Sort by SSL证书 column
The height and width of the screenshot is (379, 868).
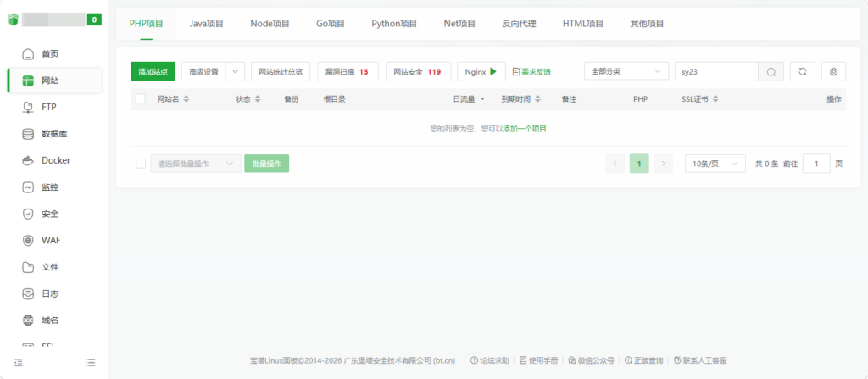[x=715, y=99]
